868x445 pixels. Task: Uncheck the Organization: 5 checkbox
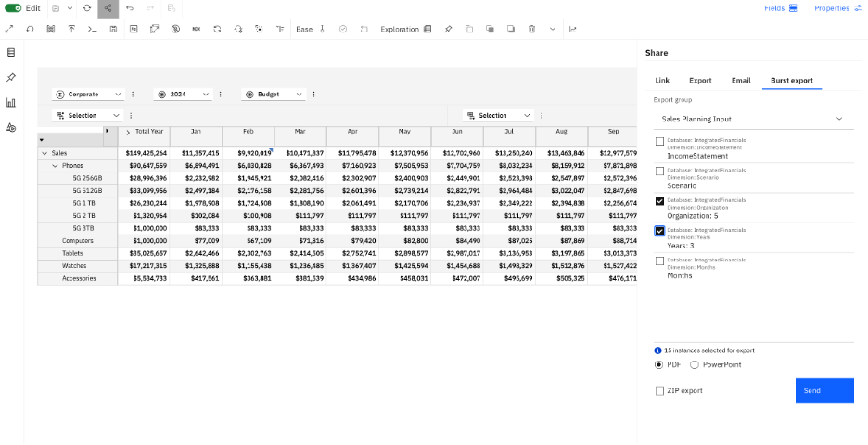(x=659, y=201)
